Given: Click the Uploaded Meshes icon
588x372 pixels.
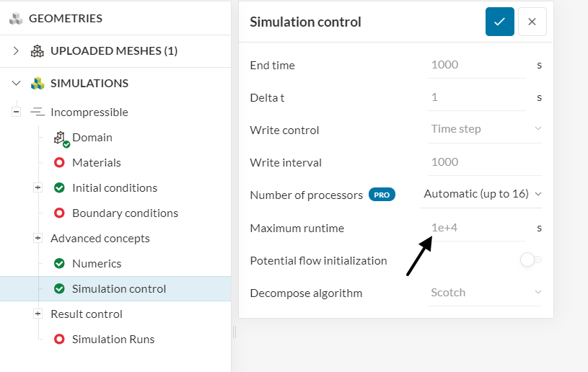Looking at the screenshot, I should (x=38, y=51).
